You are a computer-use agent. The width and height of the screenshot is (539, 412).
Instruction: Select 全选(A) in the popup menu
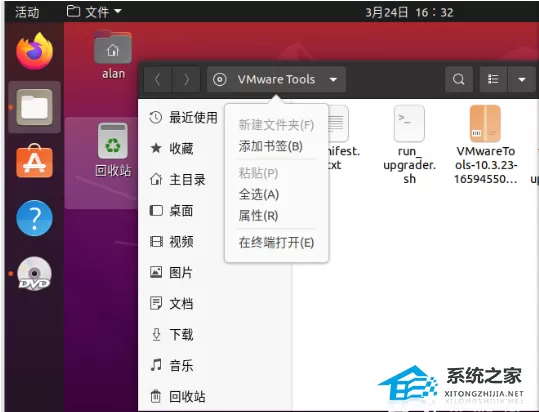click(x=258, y=194)
